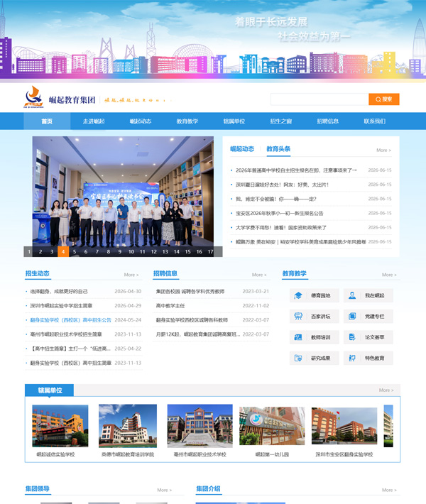This screenshot has height=504, width=426.
Task: Open headline 深圳夏日遛娃好去处
Action: click(x=282, y=185)
